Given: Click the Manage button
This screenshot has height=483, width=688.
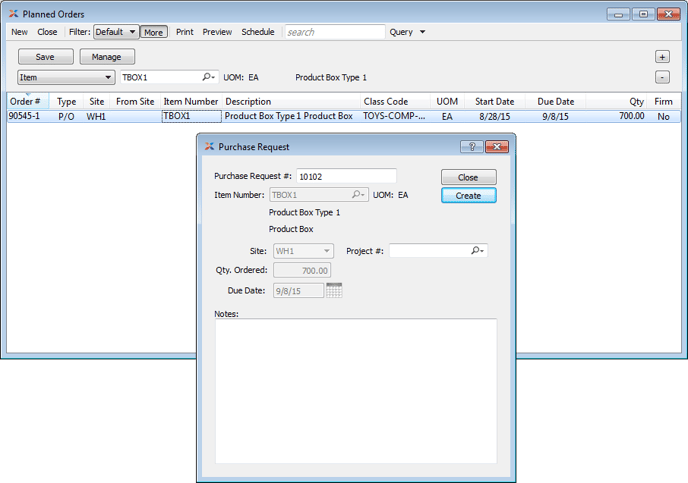Looking at the screenshot, I should tap(107, 57).
